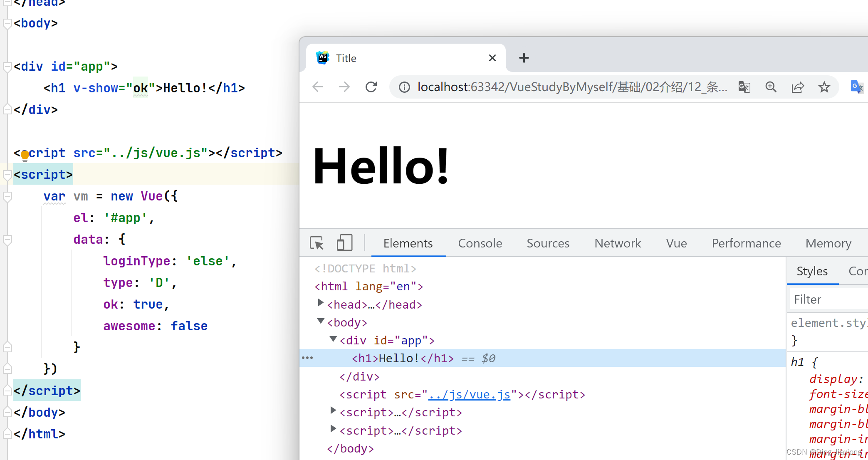
Task: Click the script src vue.js line in editor
Action: pos(148,153)
